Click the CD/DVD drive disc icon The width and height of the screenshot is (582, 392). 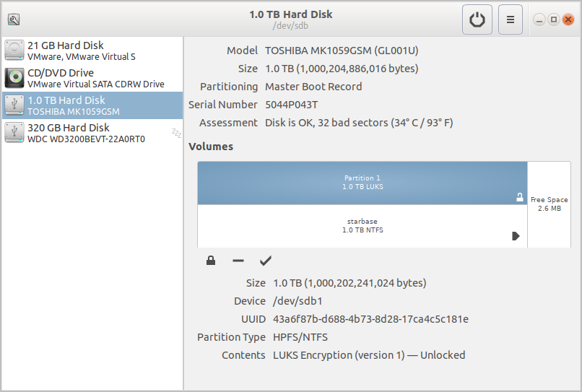point(14,78)
